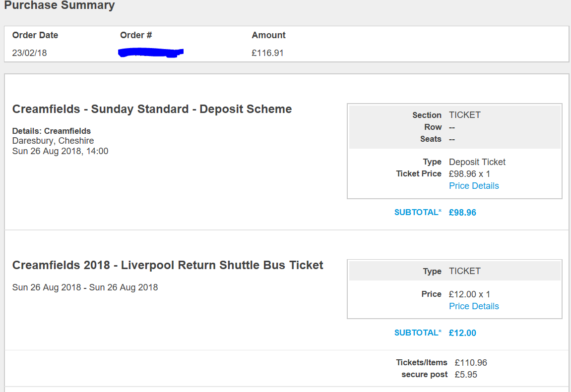The height and width of the screenshot is (392, 571).
Task: Click the Deposit Ticket type text
Action: click(x=477, y=162)
